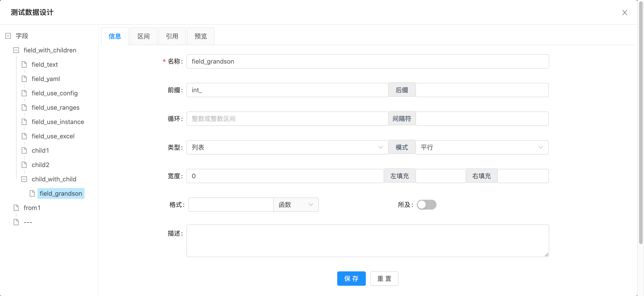Click the file icon beside child1

(x=24, y=150)
